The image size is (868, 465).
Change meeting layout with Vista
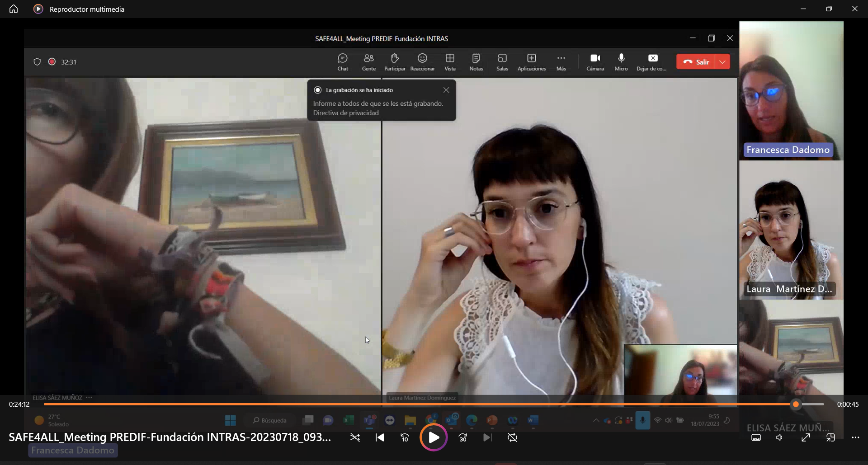coord(450,62)
